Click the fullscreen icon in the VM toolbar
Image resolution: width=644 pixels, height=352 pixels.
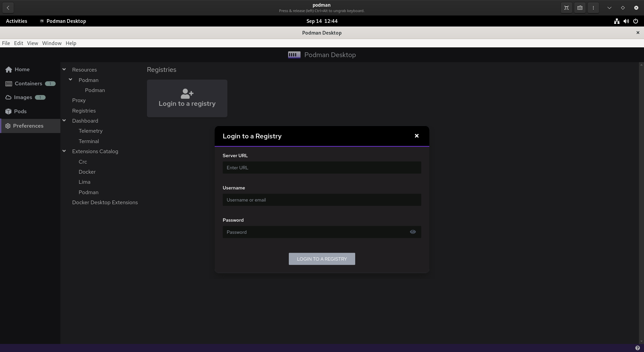(x=566, y=7)
